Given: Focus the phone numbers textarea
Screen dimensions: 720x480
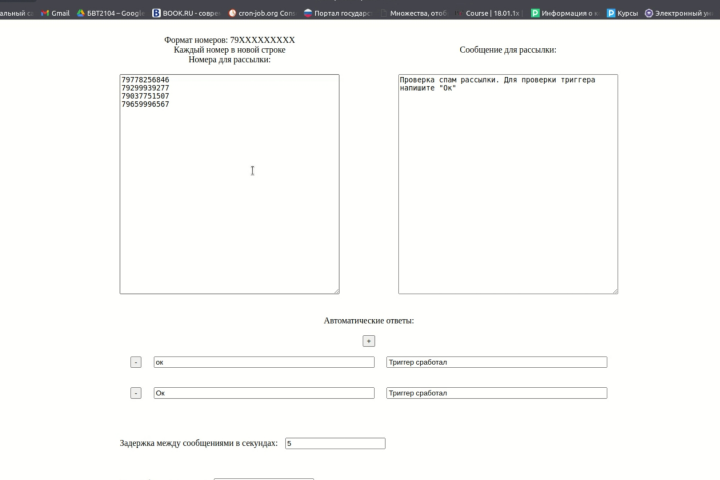Looking at the screenshot, I should 230,184.
